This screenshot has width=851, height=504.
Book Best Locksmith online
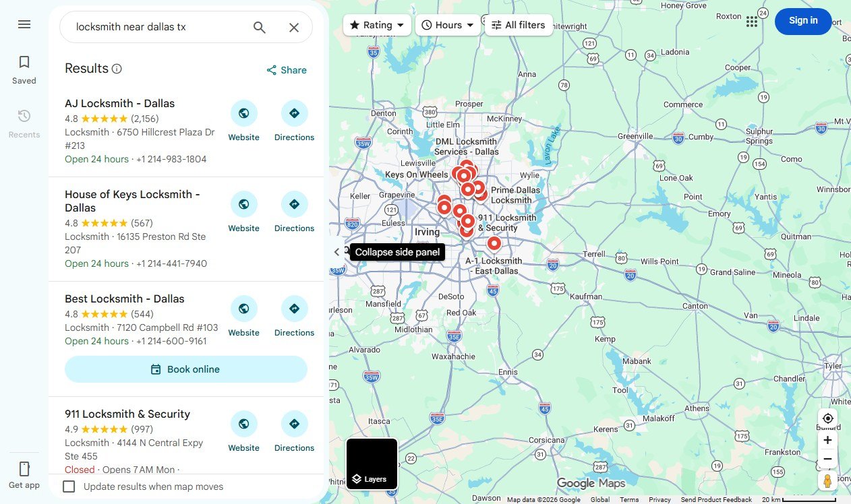click(x=186, y=369)
